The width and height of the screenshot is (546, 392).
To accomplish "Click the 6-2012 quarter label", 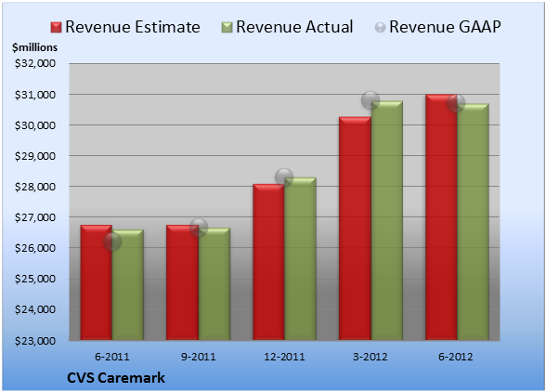I will click(456, 357).
